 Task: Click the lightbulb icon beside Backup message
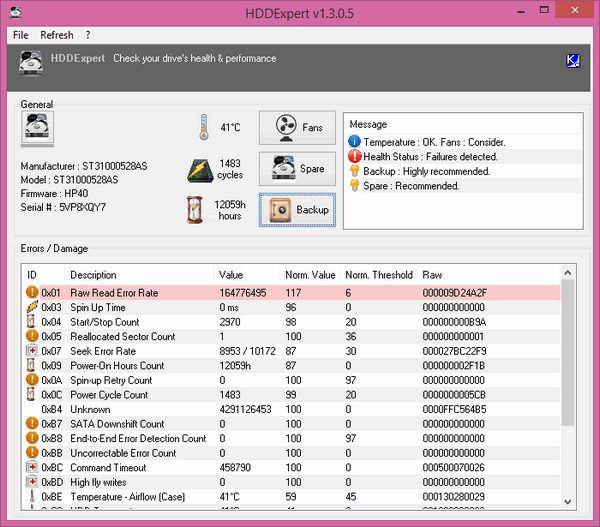[354, 171]
